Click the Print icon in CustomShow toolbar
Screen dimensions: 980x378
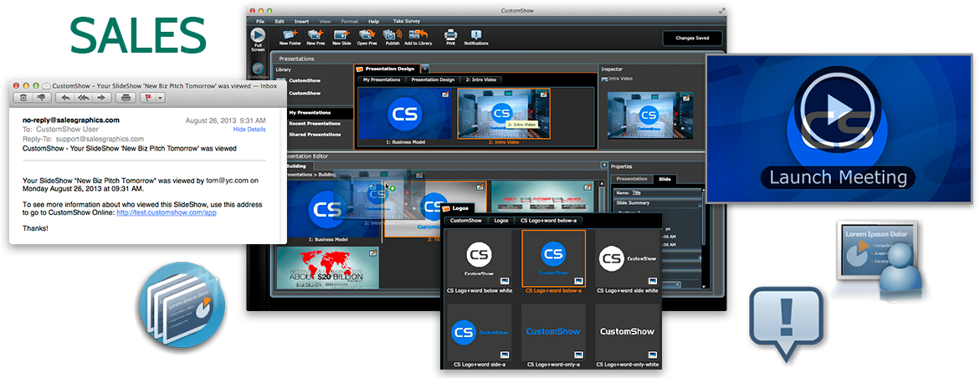pos(450,34)
